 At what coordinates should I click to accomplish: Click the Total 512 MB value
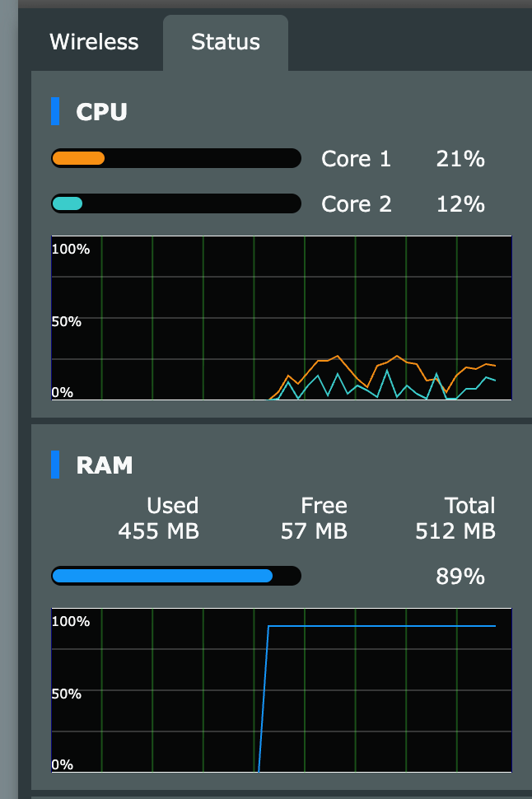(x=455, y=531)
